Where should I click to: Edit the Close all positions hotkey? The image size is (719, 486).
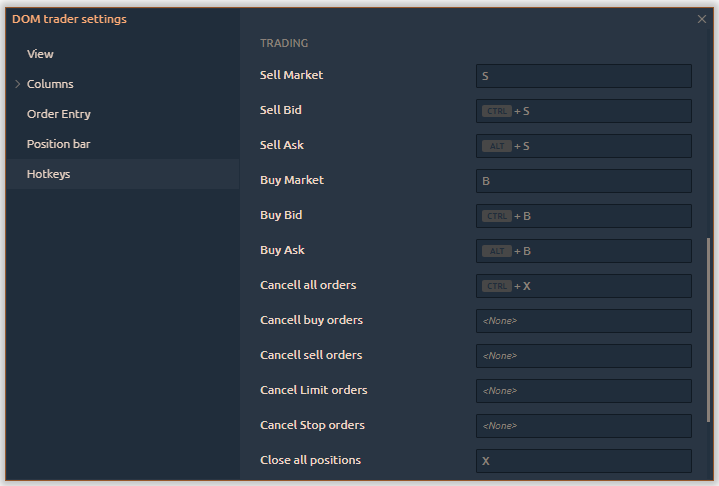click(x=583, y=461)
